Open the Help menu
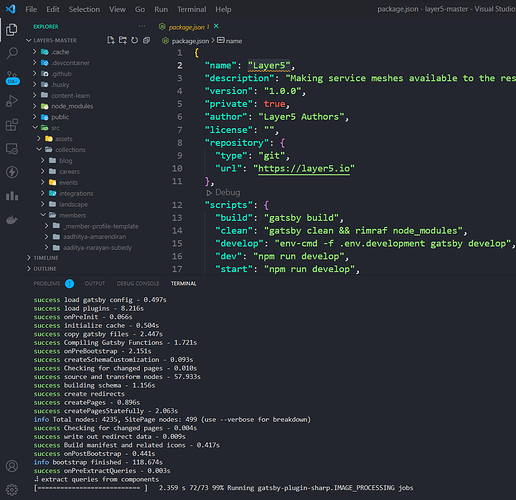Viewport: 516px width, 500px height. point(223,9)
